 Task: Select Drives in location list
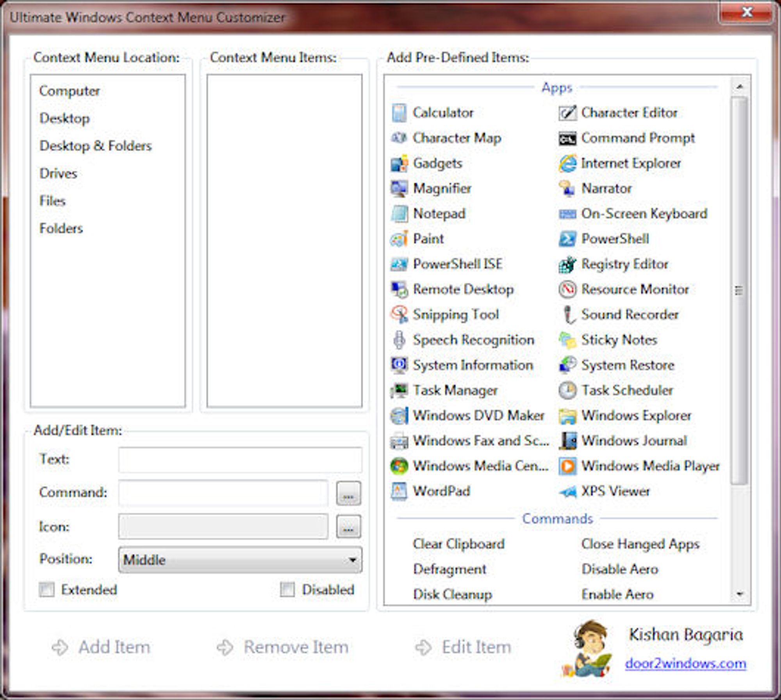point(58,173)
